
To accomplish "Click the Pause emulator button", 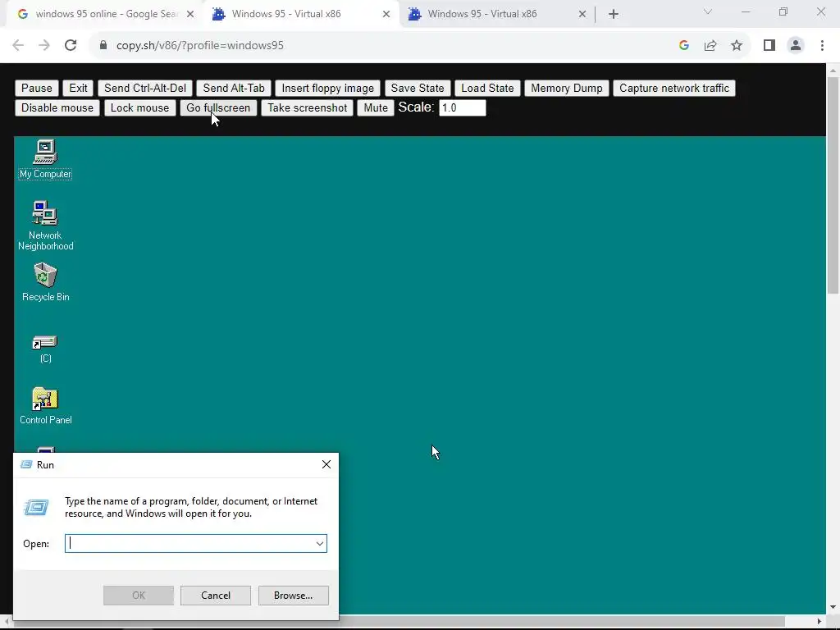I will (36, 89).
